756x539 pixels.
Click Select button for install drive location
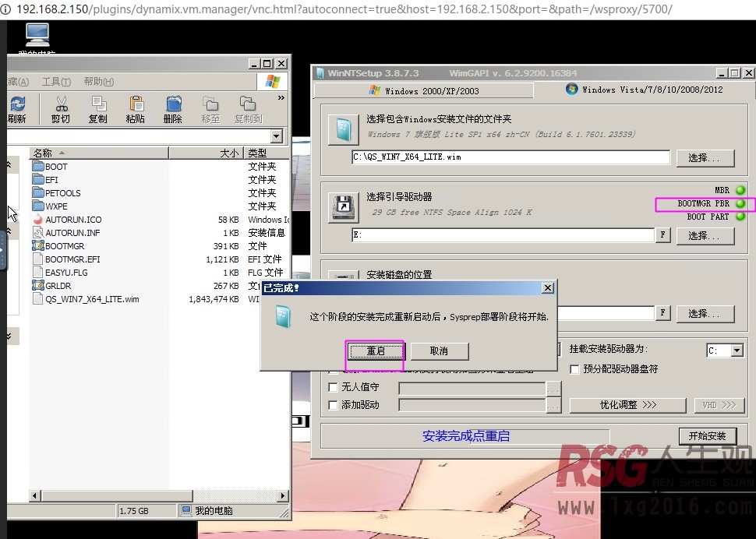click(x=705, y=314)
